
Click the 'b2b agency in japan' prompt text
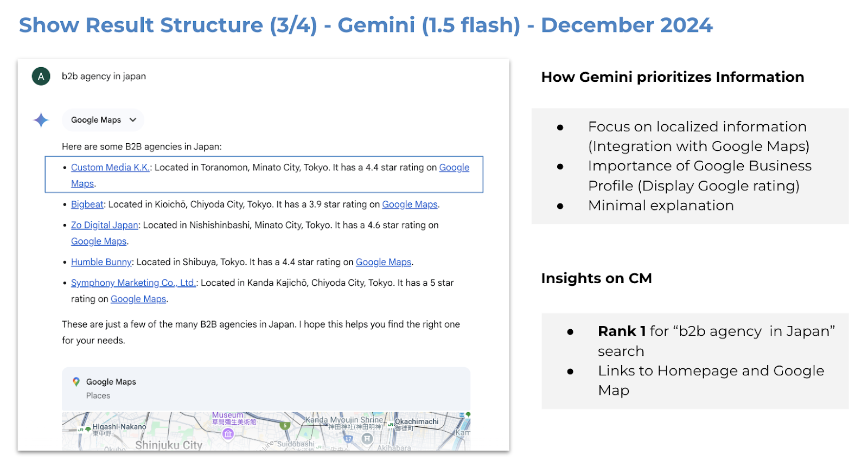104,76
